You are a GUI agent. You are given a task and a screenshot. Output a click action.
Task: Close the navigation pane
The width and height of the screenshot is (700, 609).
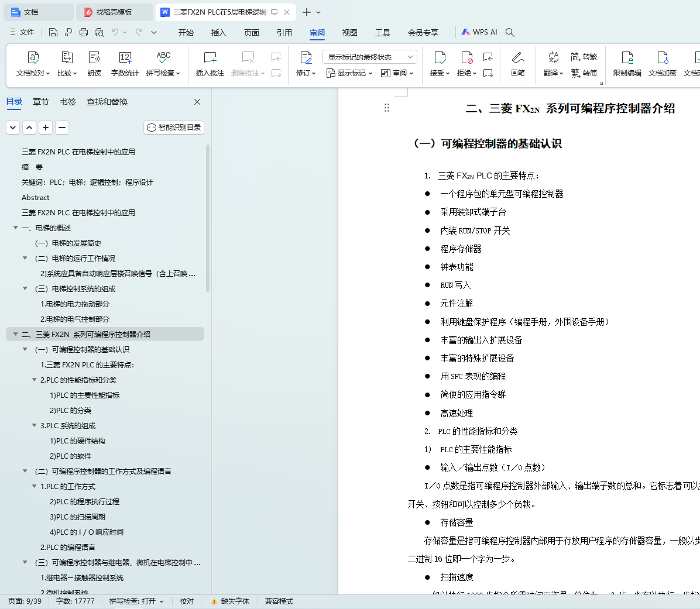pyautogui.click(x=197, y=102)
